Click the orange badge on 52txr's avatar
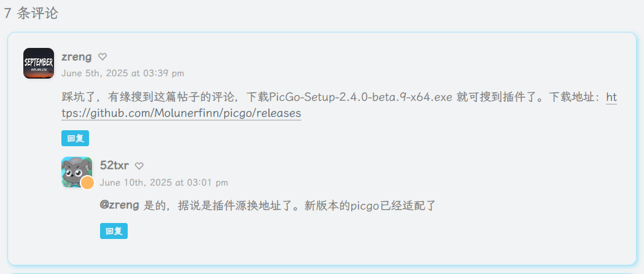This screenshot has width=644, height=274. point(87,183)
